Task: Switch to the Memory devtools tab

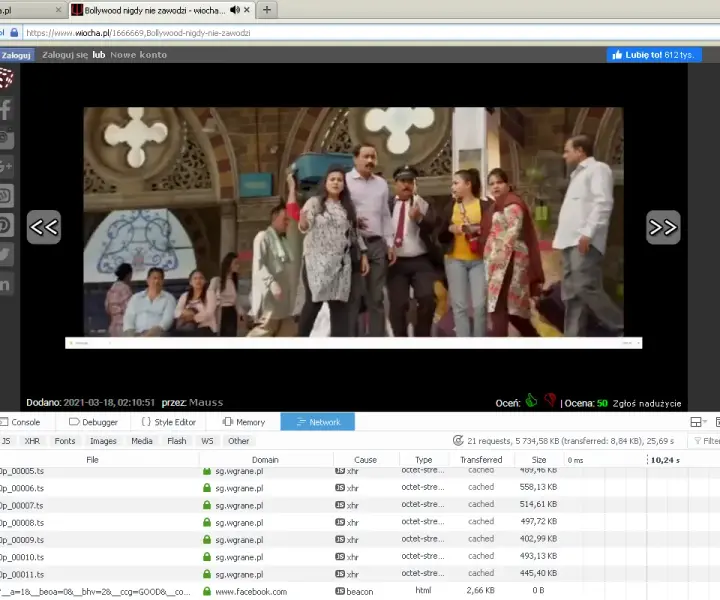Action: pyautogui.click(x=244, y=422)
